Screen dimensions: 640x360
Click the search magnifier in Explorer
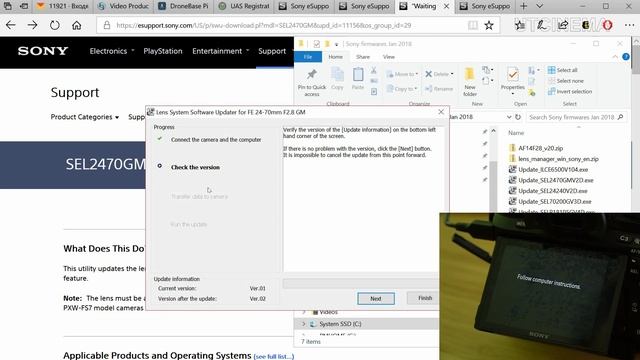tap(620, 117)
